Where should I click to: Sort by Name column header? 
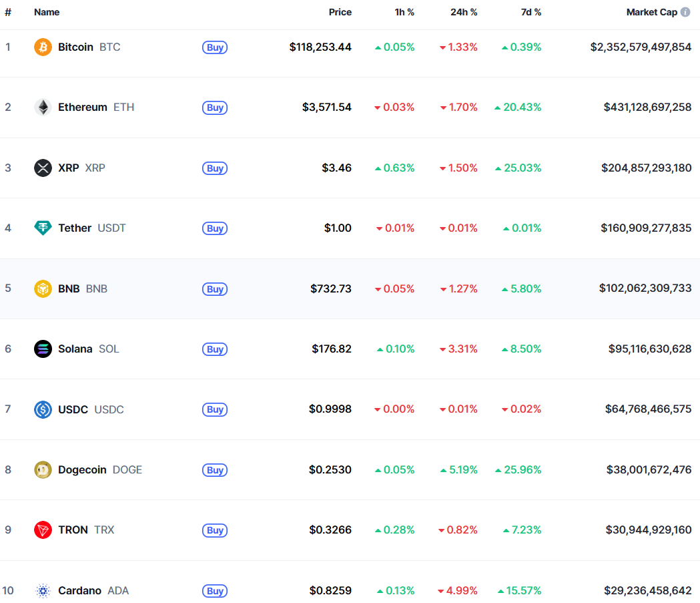coord(47,12)
